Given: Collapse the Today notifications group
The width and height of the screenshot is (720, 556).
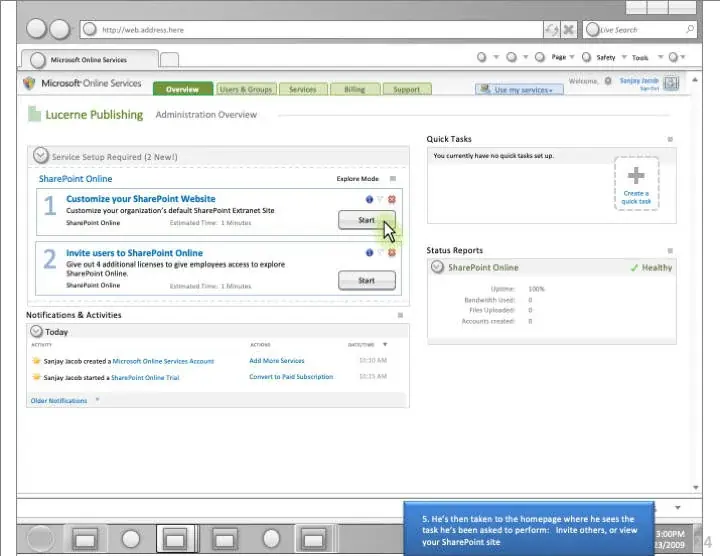Looking at the screenshot, I should 36,331.
